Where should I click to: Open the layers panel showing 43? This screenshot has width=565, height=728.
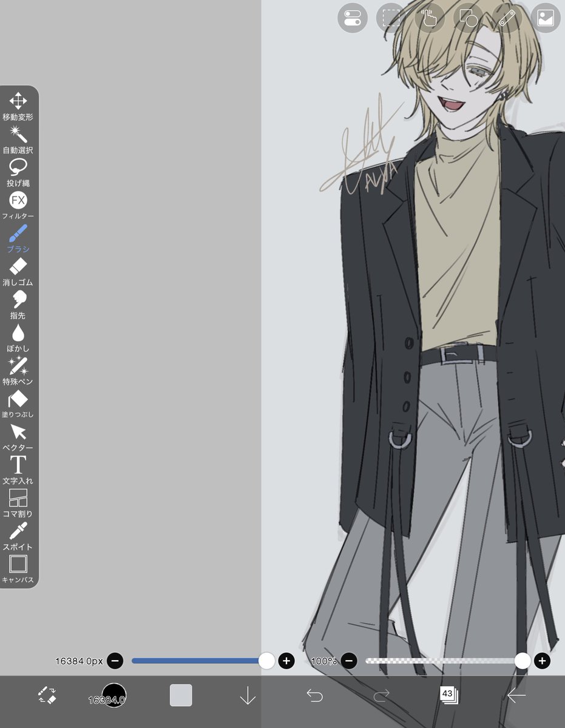[x=448, y=695]
